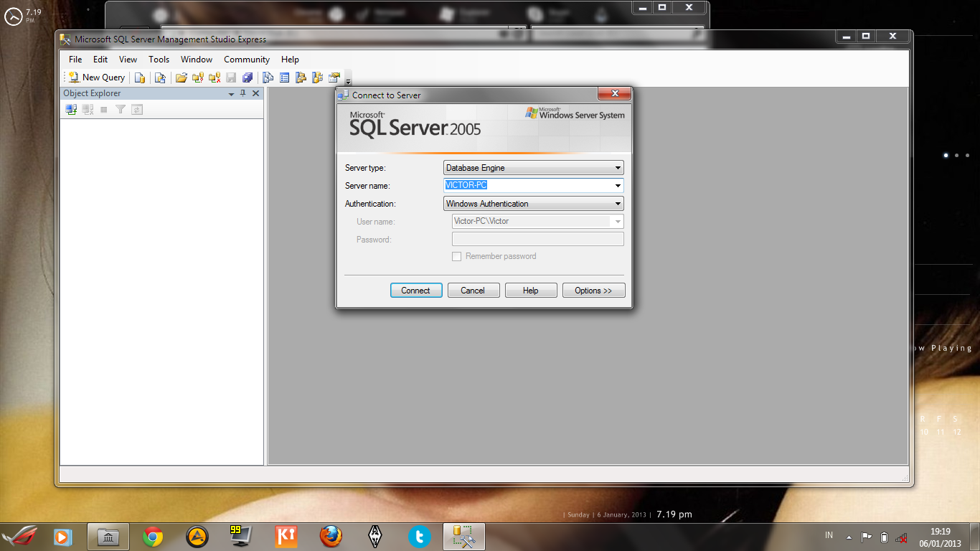
Task: Enable the Remember password checkbox
Action: tap(457, 256)
